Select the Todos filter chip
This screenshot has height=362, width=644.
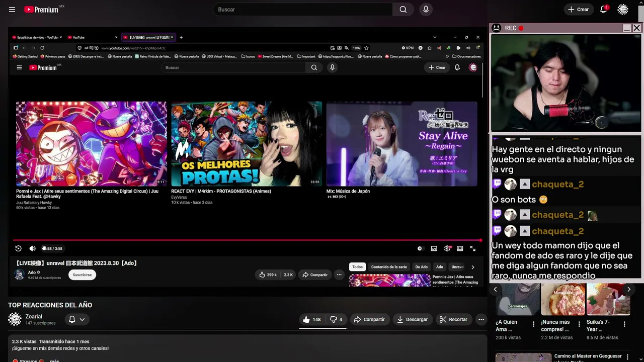click(357, 267)
